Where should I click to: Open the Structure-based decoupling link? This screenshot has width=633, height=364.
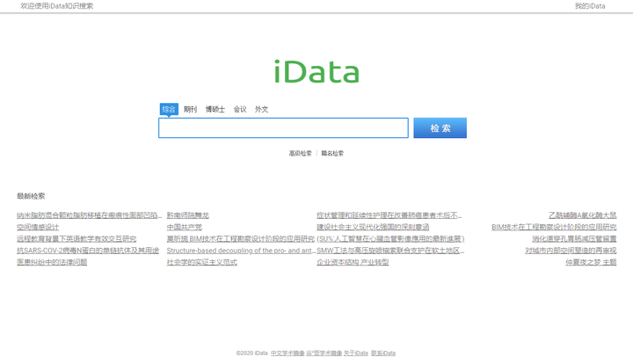[x=242, y=251]
